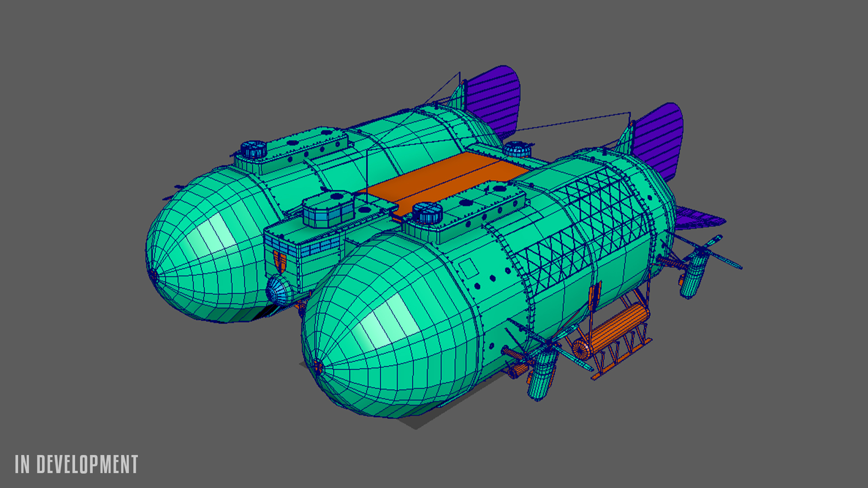The image size is (868, 488).
Task: Click the IN DEVELOPMENT watermark text
Action: [x=76, y=465]
